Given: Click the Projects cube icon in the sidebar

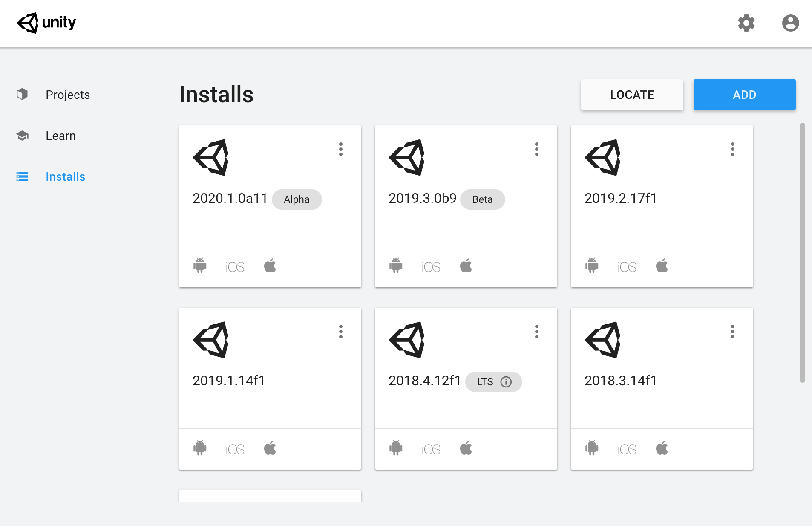Looking at the screenshot, I should [x=22, y=94].
